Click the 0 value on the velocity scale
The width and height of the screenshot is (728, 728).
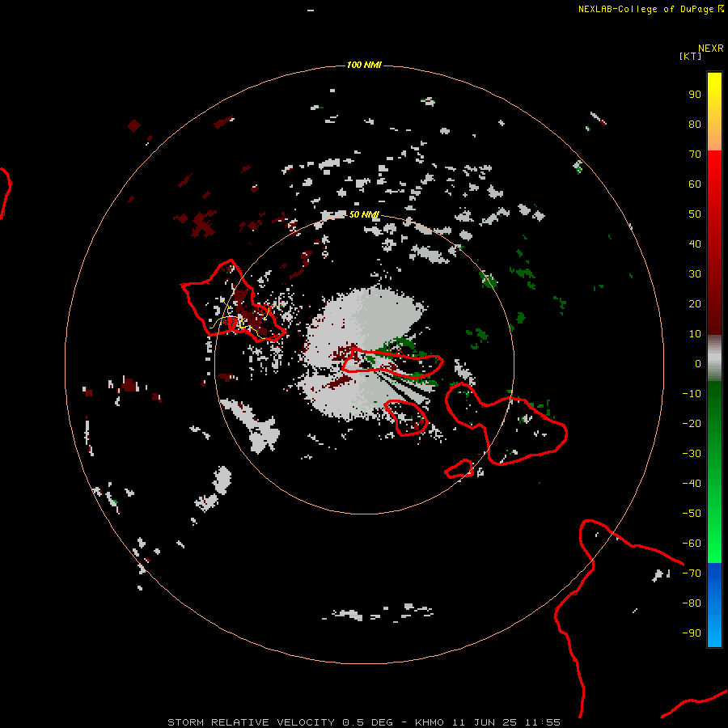tap(698, 363)
